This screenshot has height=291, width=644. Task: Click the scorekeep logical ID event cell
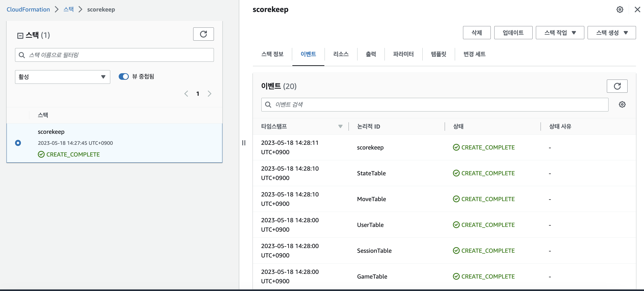[370, 147]
